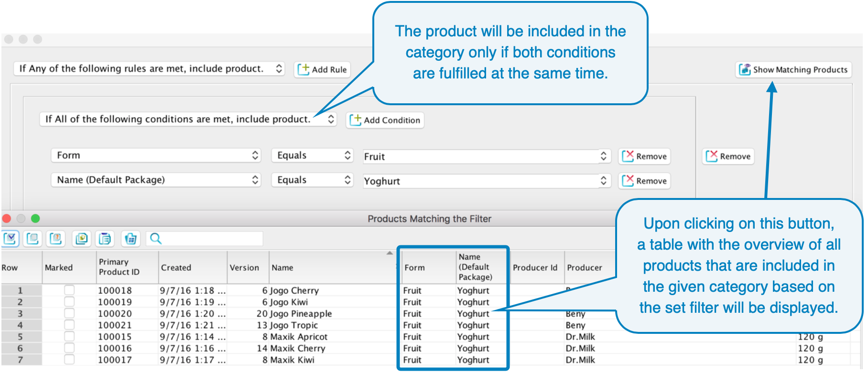Click the select-all checkmark toolbar icon
868x374 pixels.
(x=10, y=238)
